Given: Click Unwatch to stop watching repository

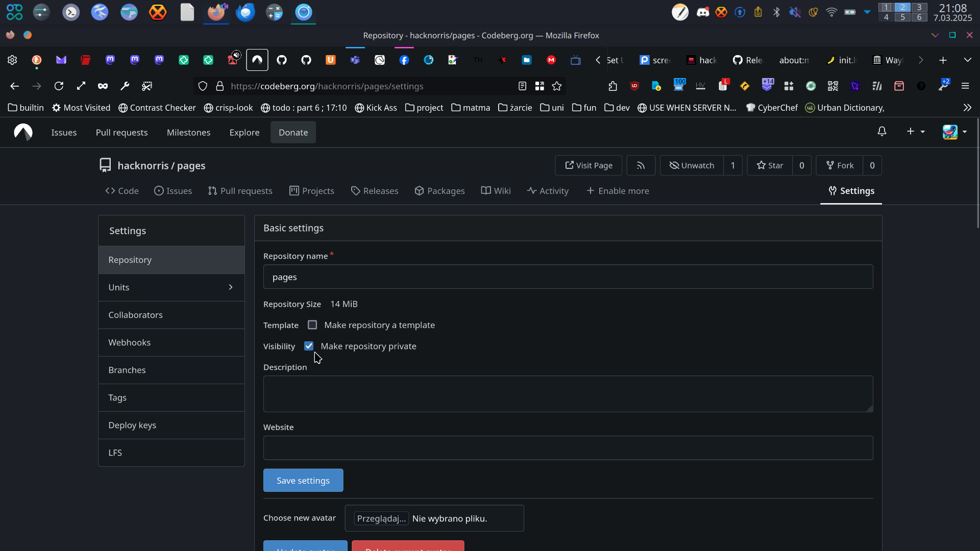Looking at the screenshot, I should [x=692, y=165].
